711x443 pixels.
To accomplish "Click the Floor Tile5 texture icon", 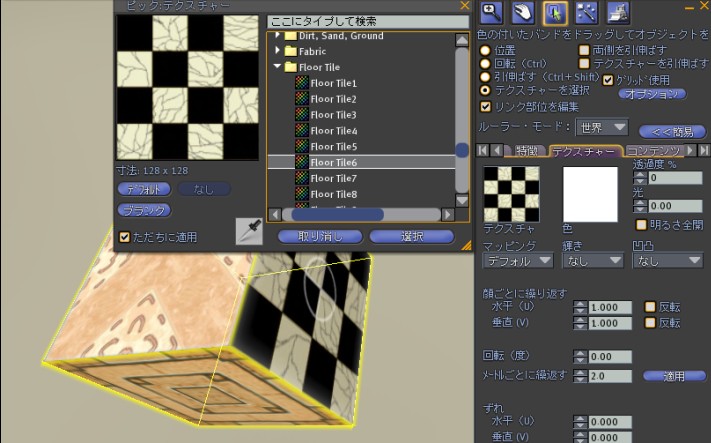I will (302, 146).
